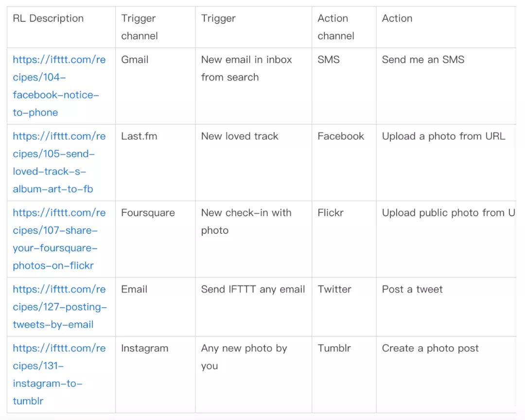Select the 'New email in inbox from search' cell

coord(246,69)
